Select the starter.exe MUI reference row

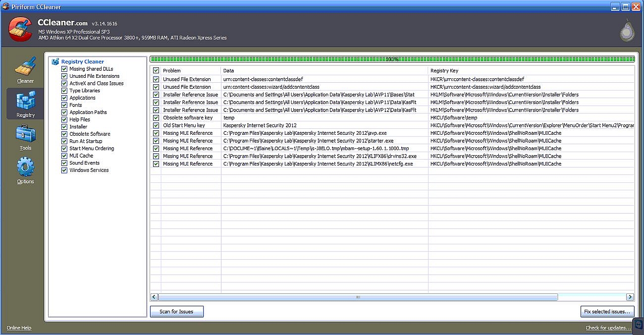click(x=392, y=141)
